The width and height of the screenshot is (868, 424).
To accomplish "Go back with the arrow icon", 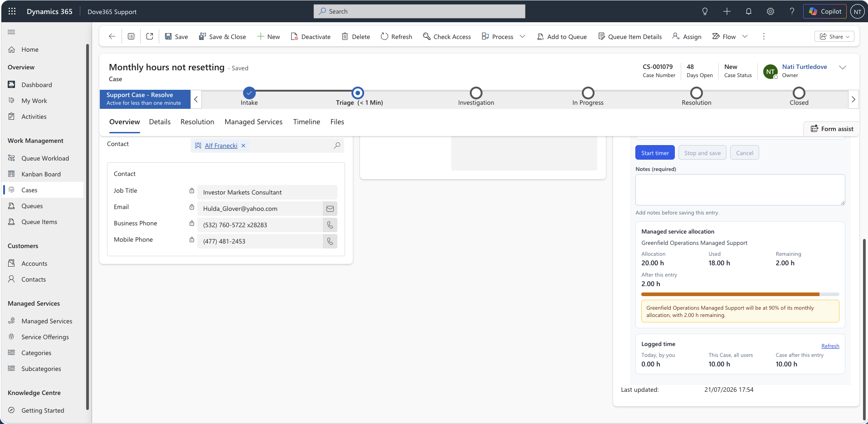I will (112, 36).
